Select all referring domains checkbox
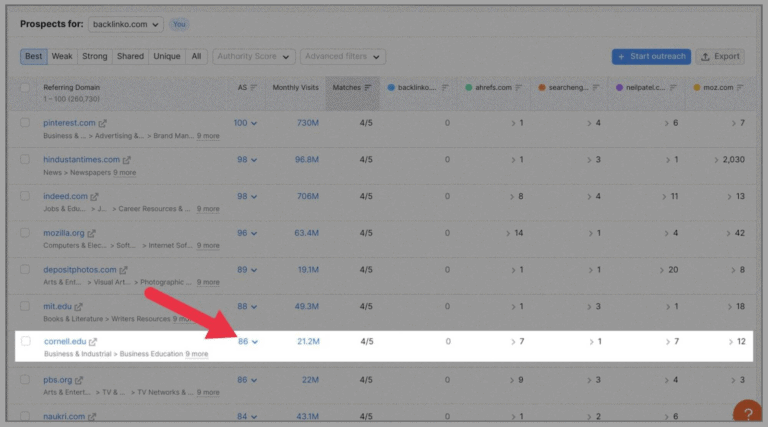 25,88
